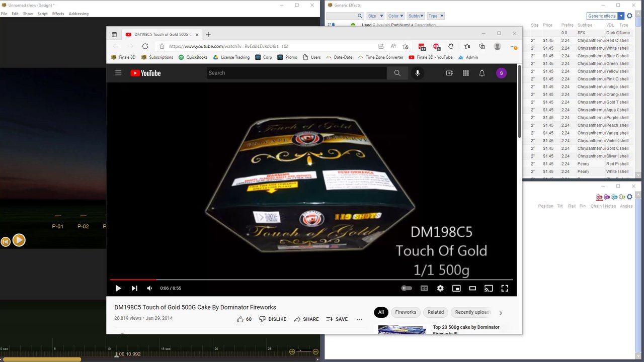The image size is (644, 362).
Task: Open browser profile icon
Action: coord(498,46)
